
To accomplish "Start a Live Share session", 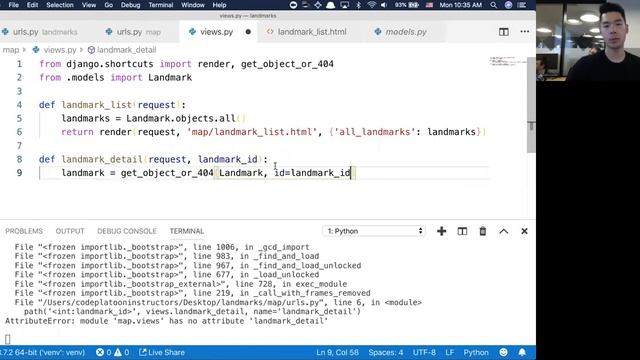I will [162, 352].
